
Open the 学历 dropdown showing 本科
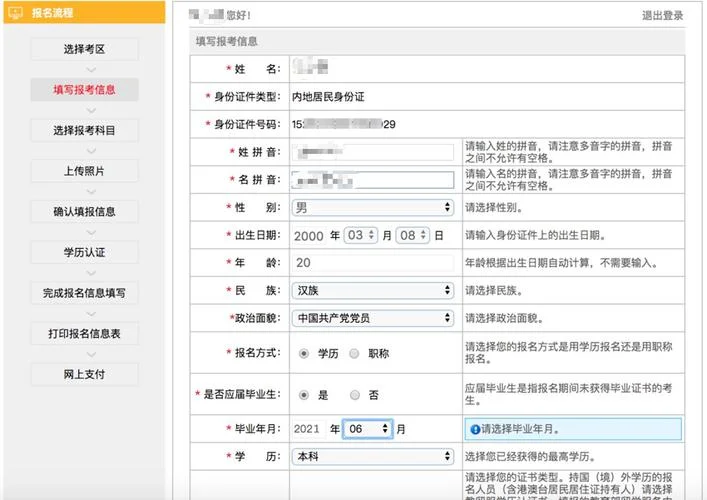(373, 456)
